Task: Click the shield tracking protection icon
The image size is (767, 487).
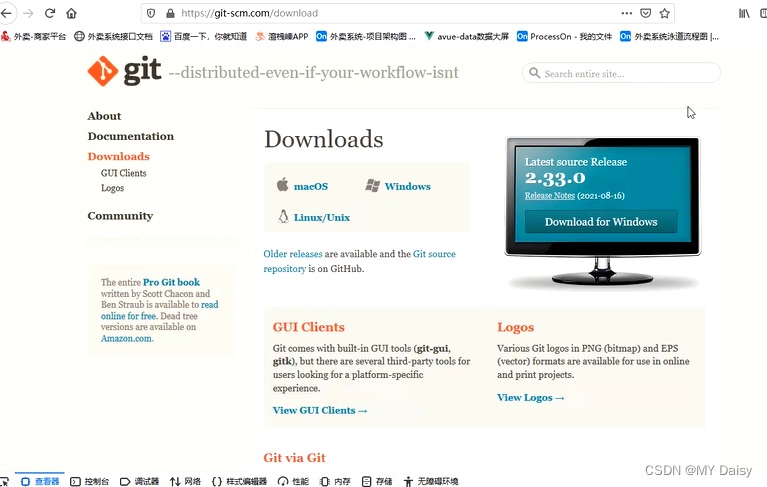Action: tap(151, 13)
